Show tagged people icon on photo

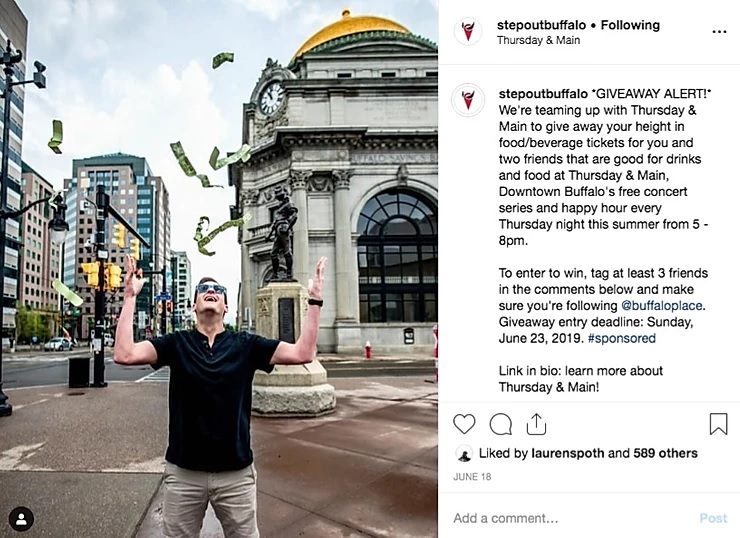[21, 519]
